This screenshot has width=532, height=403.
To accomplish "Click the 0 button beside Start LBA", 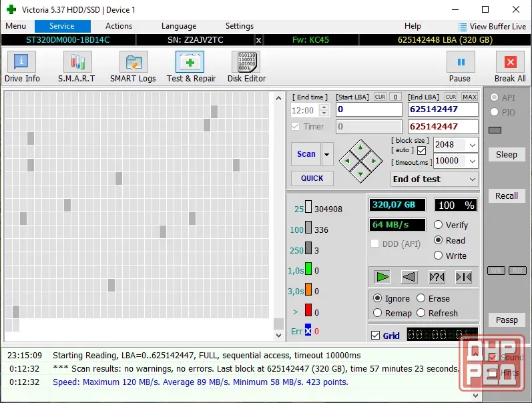I will point(395,97).
